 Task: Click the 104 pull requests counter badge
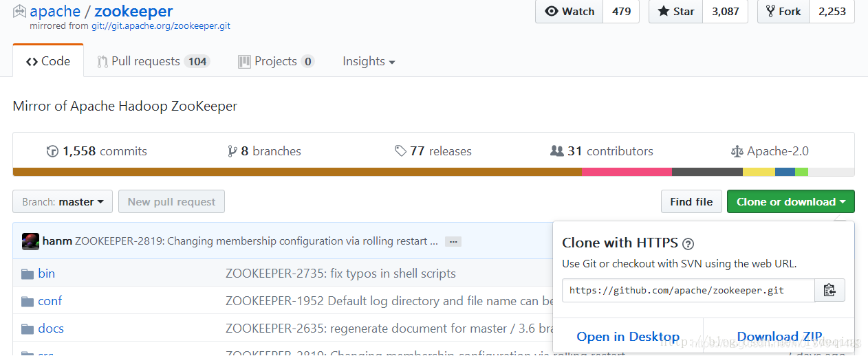click(197, 61)
